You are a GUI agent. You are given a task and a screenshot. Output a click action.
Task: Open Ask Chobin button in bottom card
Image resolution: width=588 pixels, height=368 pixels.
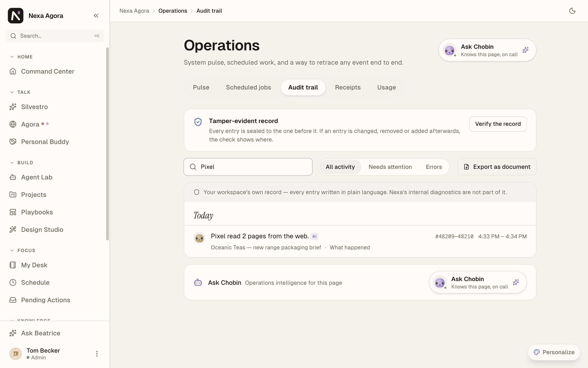click(x=478, y=282)
